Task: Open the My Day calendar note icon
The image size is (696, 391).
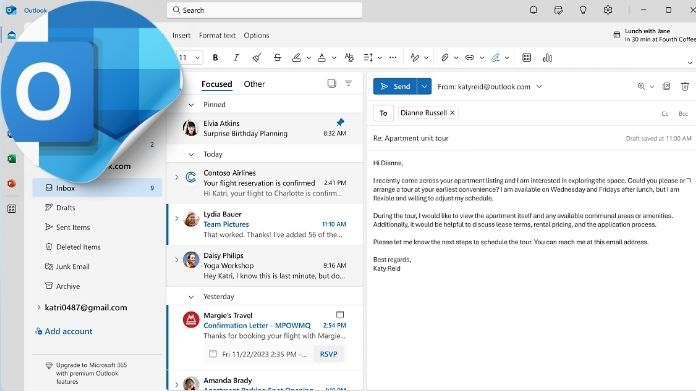Action: tap(558, 10)
